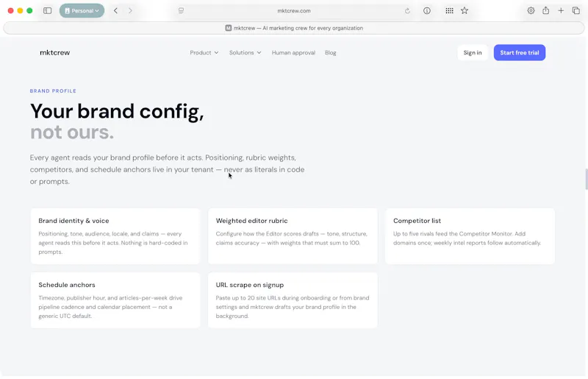Viewport: 588px width, 379px height.
Task: Expand the Solutions menu
Action: pyautogui.click(x=245, y=52)
